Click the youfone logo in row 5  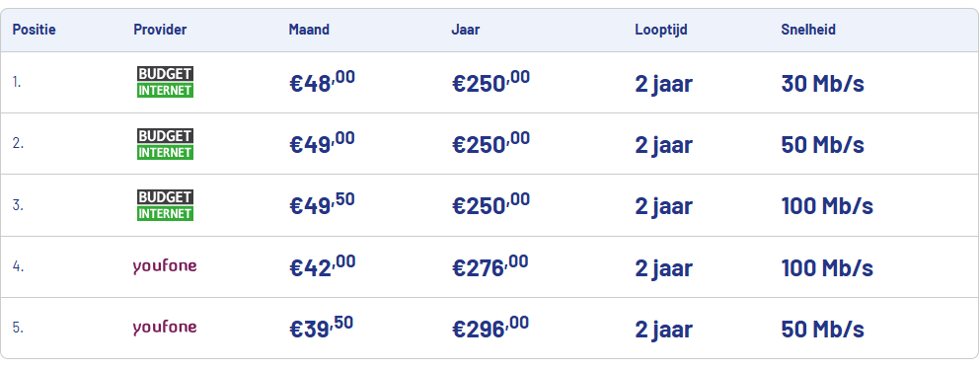click(165, 328)
